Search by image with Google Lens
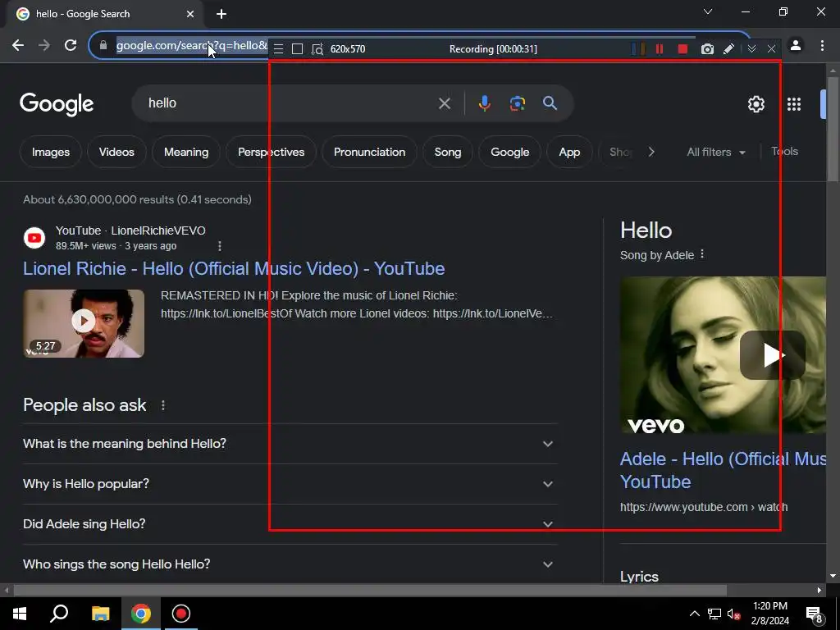The image size is (840, 630). point(517,103)
